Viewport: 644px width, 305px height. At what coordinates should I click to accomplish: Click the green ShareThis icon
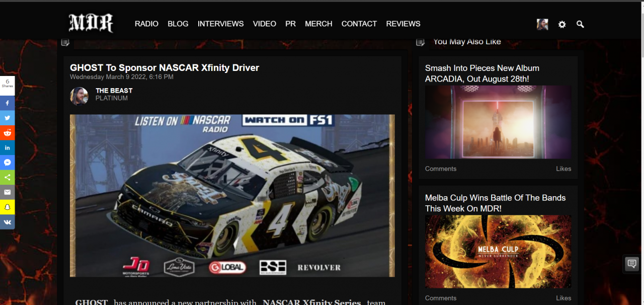7,177
